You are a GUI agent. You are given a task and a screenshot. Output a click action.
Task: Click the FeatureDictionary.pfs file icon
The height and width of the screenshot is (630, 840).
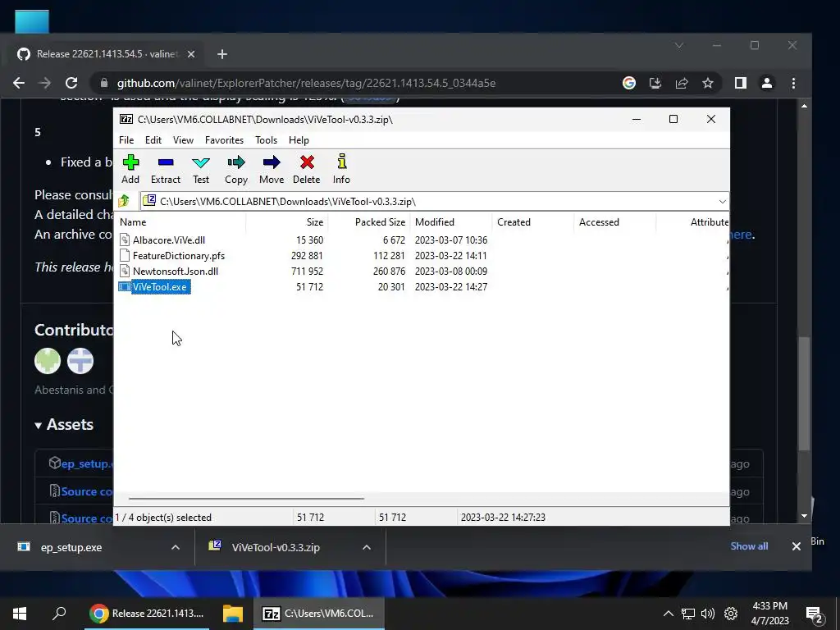point(125,256)
